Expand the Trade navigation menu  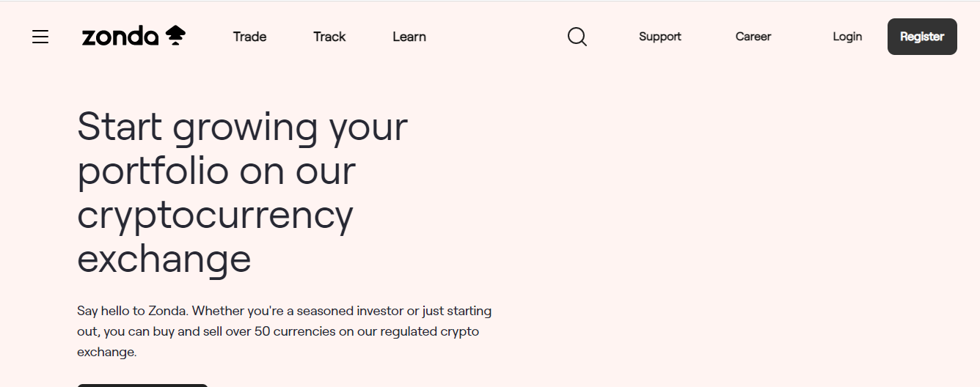[x=249, y=37]
